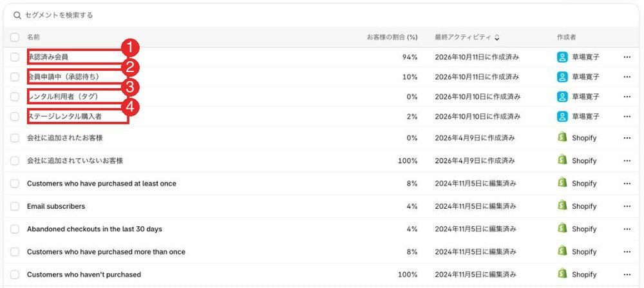Check the 会員申請中（承認待ち） row checkbox

coord(15,77)
